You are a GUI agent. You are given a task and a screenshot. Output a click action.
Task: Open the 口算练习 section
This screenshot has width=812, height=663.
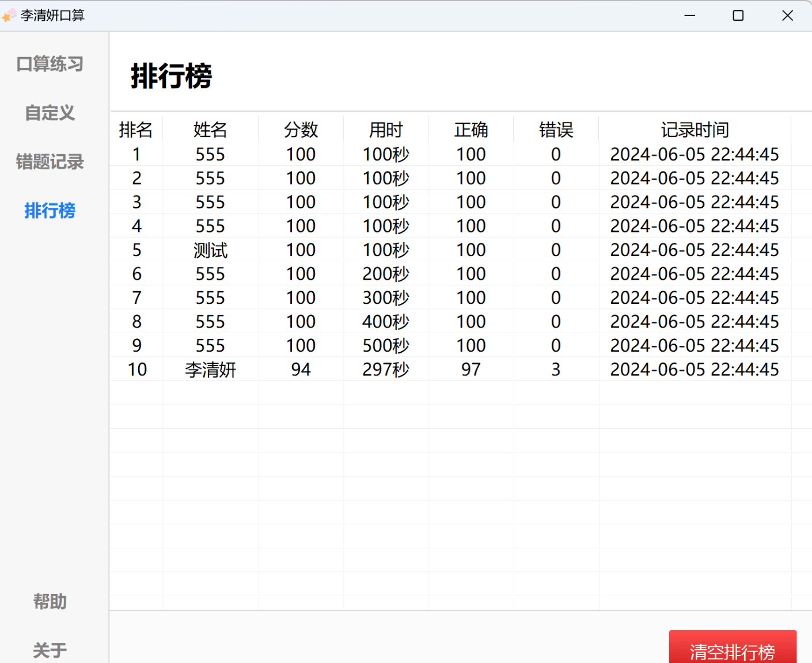coord(50,64)
